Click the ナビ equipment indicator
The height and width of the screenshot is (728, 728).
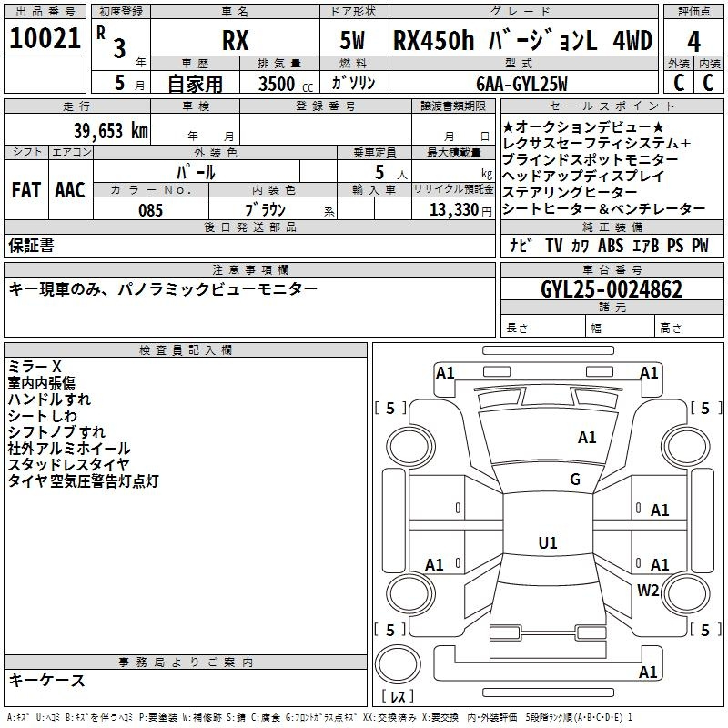[x=521, y=246]
